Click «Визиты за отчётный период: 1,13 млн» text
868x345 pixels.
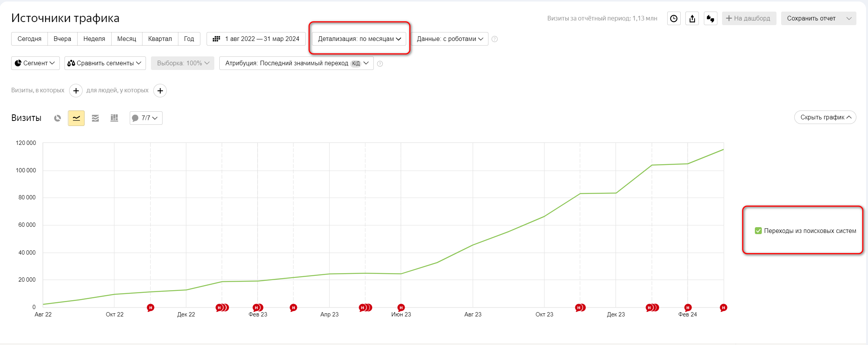[x=602, y=19]
